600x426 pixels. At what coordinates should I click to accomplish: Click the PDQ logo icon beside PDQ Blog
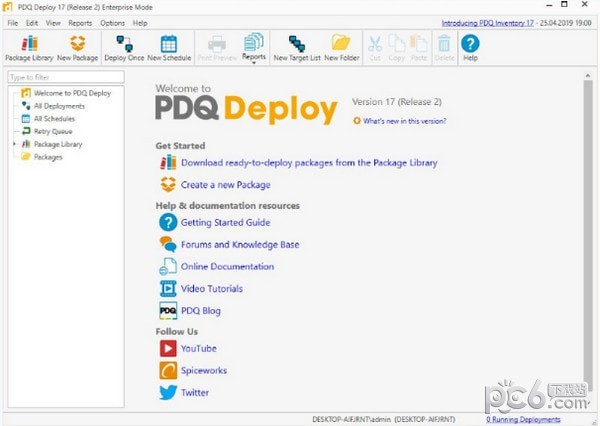tap(168, 311)
